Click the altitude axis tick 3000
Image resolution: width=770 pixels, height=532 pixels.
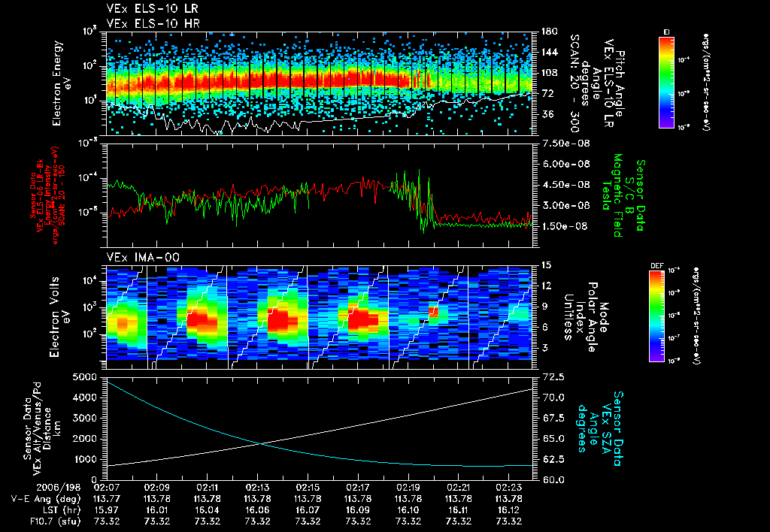coord(86,418)
